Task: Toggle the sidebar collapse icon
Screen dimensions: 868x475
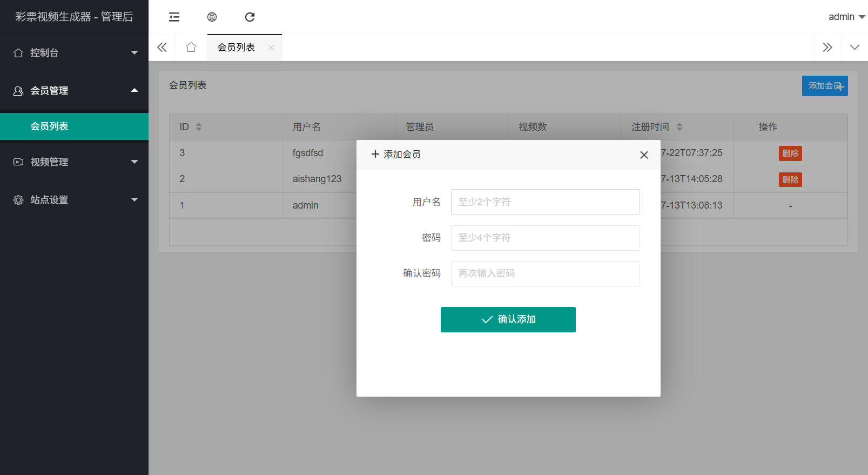Action: (x=174, y=17)
